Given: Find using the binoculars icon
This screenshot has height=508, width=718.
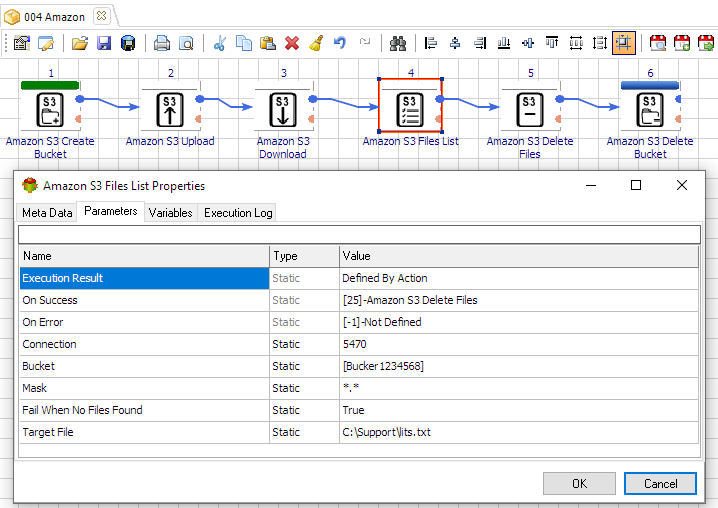Looking at the screenshot, I should click(398, 43).
